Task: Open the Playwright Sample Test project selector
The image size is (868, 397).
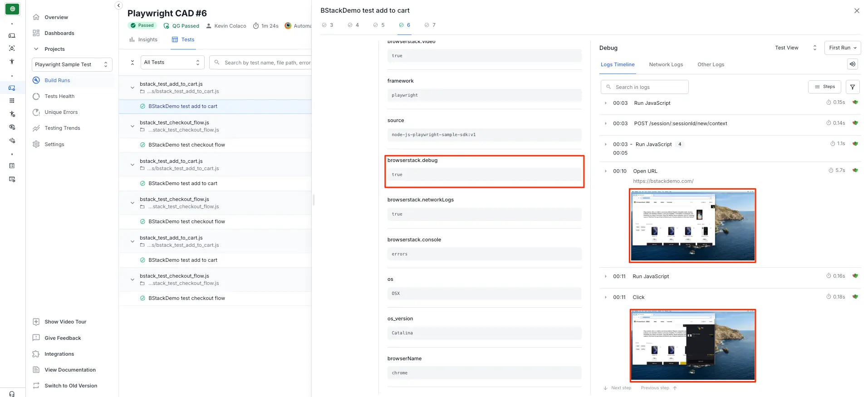Action: point(72,64)
